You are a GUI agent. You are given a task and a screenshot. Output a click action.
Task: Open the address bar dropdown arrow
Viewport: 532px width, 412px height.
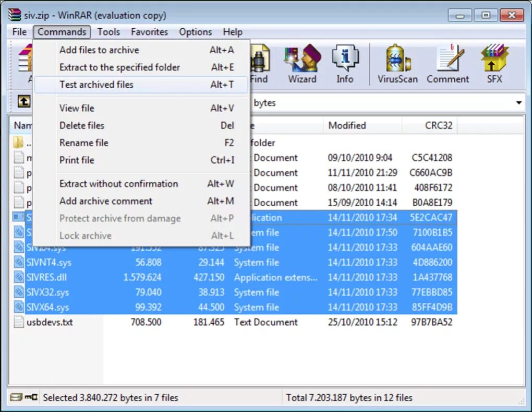[x=519, y=102]
